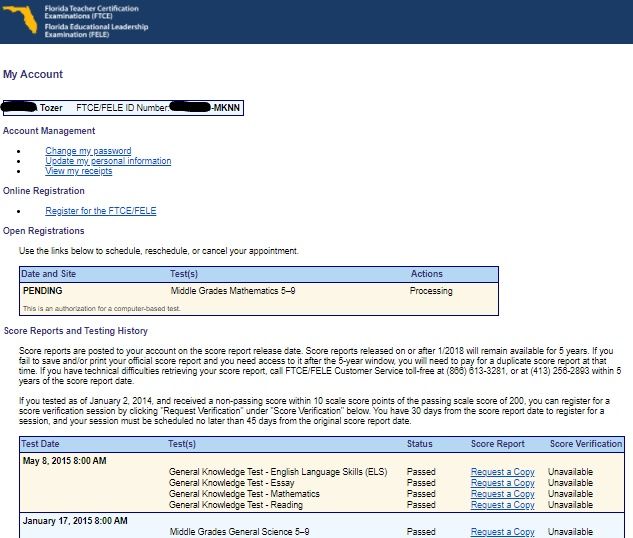Click Florida Teacher Certification Examinations header text
633x538 pixels.
point(92,12)
